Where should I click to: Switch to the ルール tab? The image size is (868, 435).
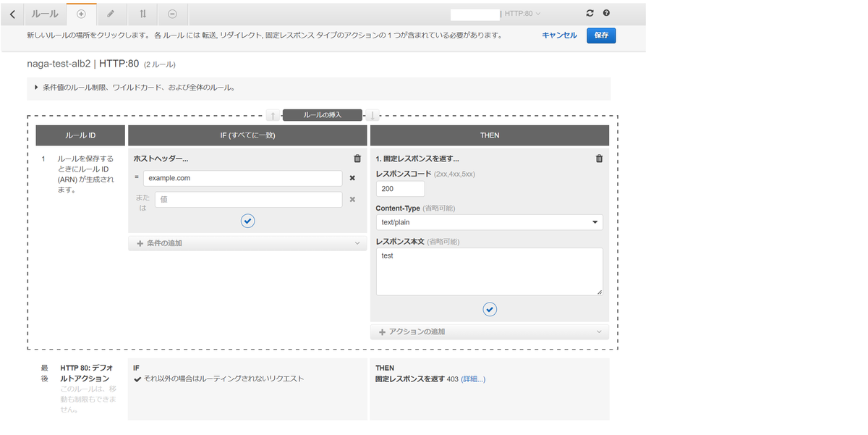[44, 14]
